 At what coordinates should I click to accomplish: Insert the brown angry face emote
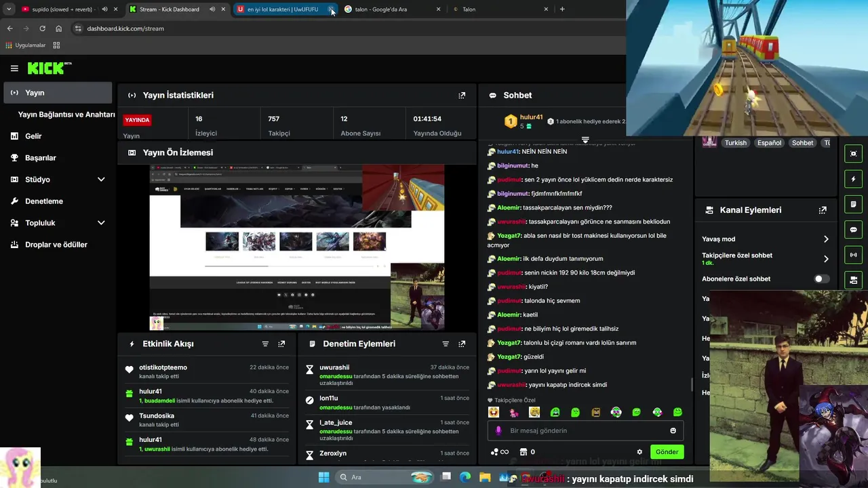click(x=595, y=411)
